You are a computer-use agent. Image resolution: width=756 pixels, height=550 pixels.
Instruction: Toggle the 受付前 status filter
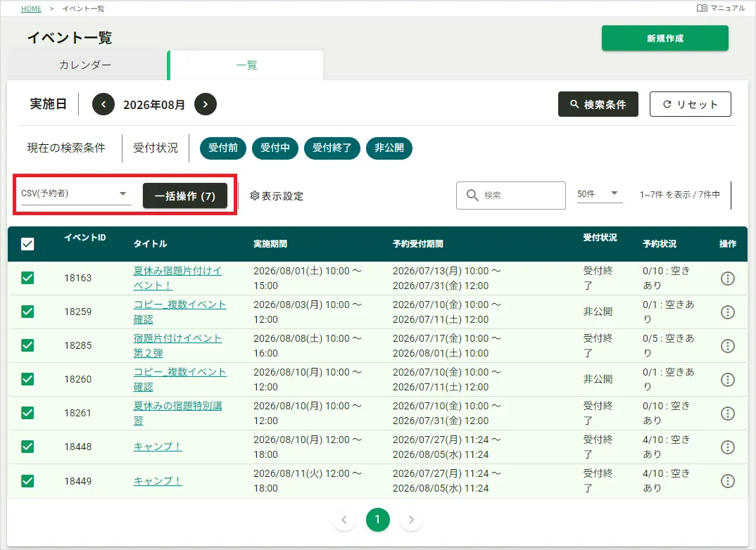[222, 148]
